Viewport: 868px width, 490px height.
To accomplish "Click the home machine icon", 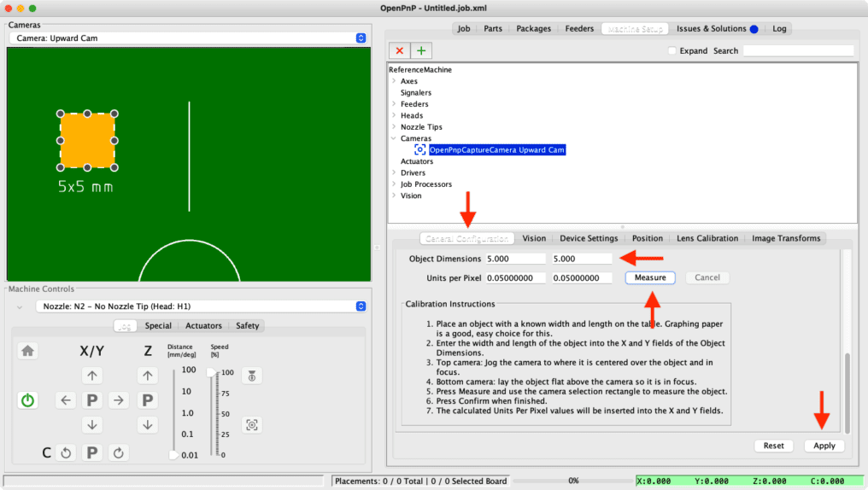I will [x=27, y=351].
